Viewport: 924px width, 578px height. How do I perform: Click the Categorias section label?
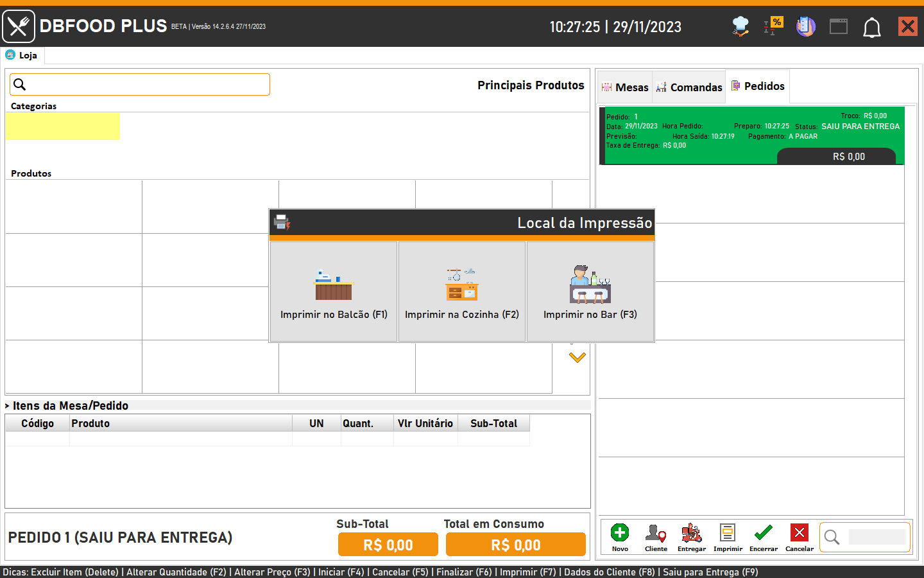coord(33,106)
